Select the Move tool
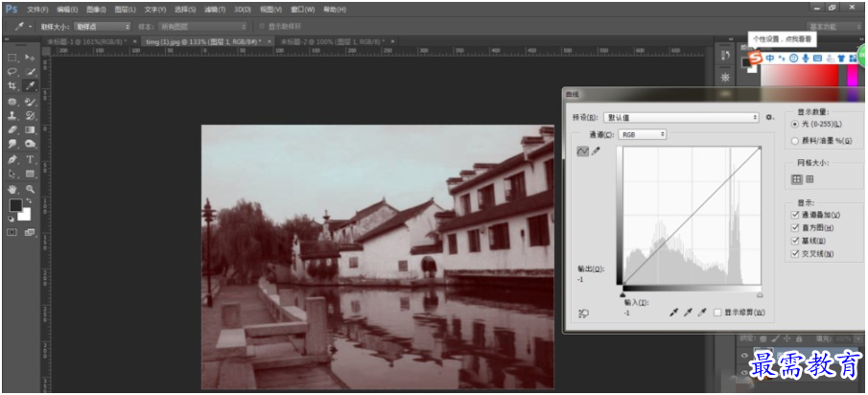Image resolution: width=868 pixels, height=395 pixels. 30,58
